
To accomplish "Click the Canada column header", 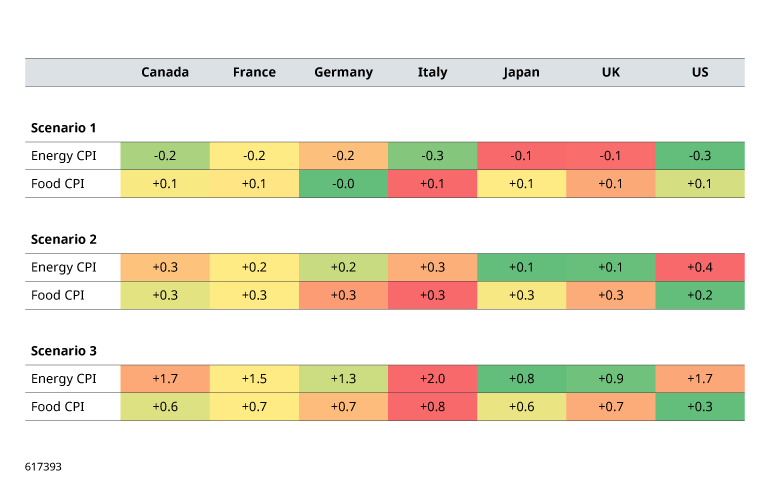I will (x=165, y=72).
